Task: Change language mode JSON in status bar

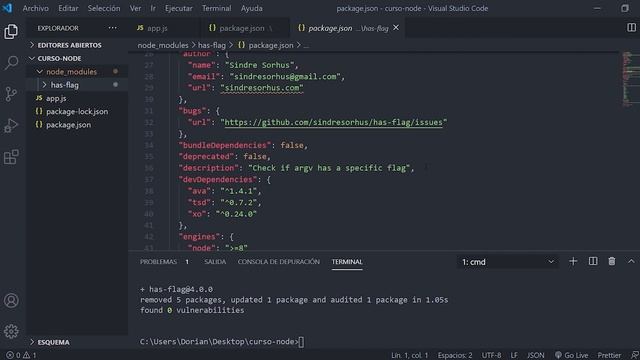Action: (x=536, y=355)
